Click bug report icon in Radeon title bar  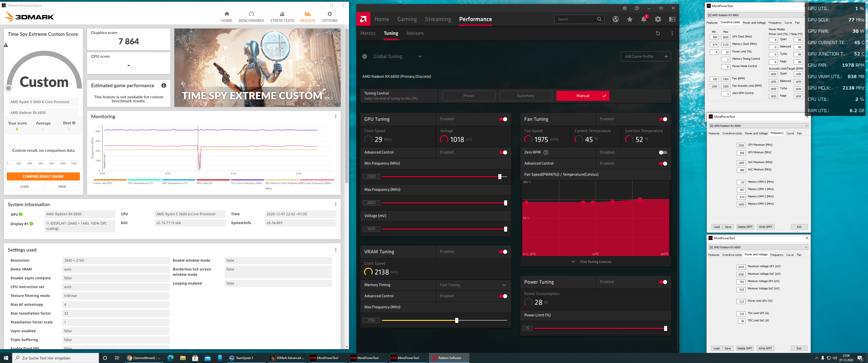pyautogui.click(x=625, y=8)
